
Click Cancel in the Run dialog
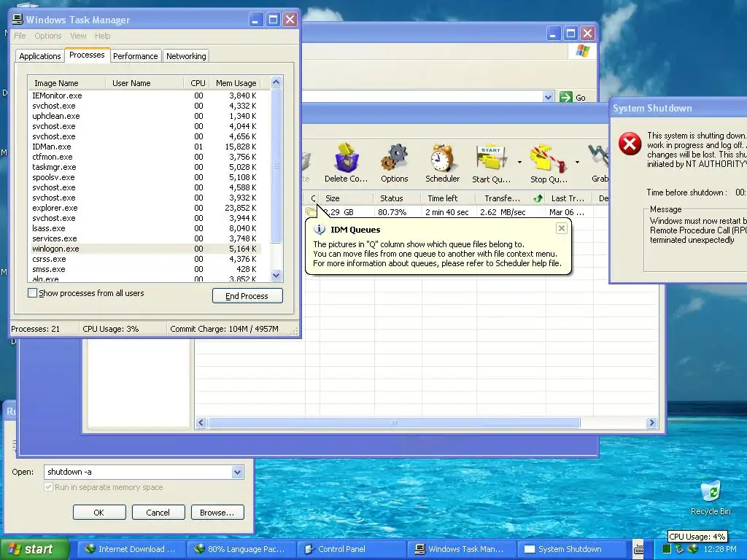pos(158,513)
